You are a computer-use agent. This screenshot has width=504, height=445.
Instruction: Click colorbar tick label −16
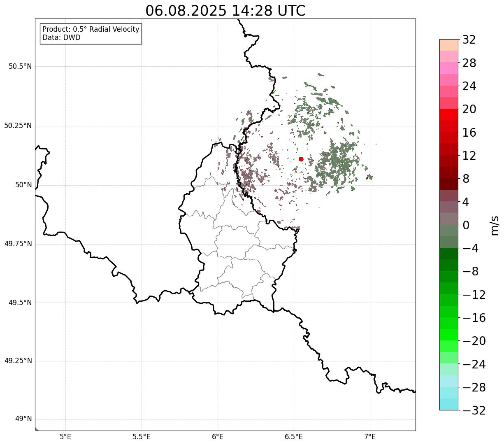(x=474, y=318)
